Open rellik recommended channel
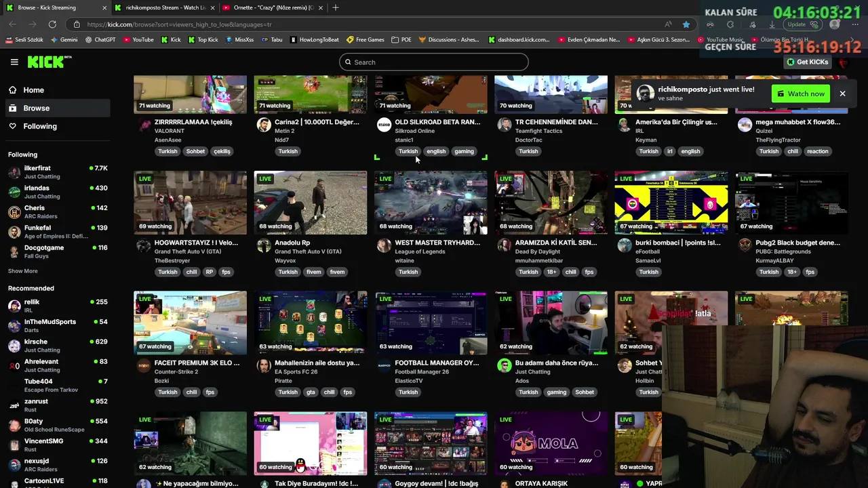 tap(58, 306)
